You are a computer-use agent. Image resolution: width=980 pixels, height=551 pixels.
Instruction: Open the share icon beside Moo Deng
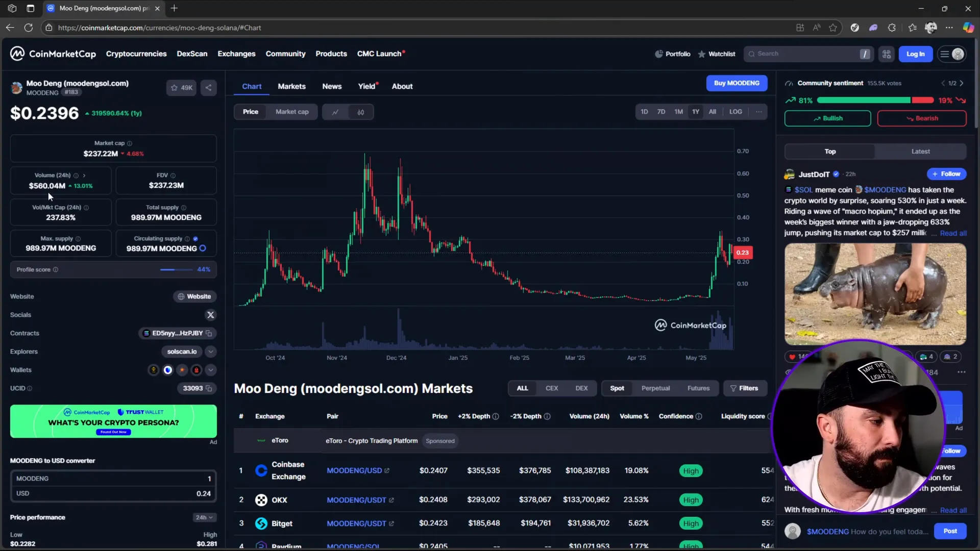208,88
